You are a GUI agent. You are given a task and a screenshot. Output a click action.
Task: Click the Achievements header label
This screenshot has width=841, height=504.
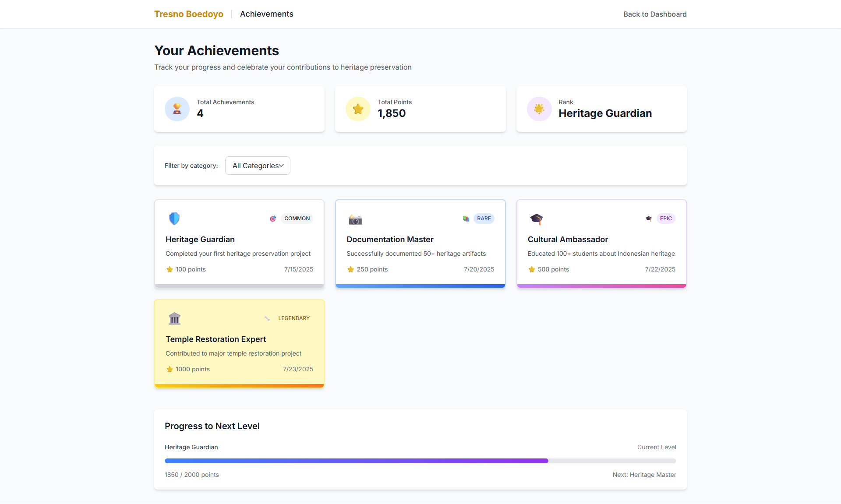click(266, 14)
